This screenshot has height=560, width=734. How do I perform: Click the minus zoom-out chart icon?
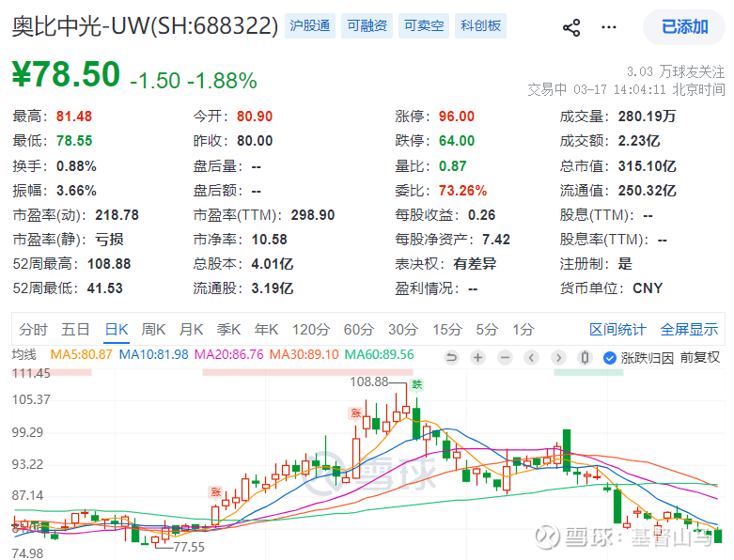505,358
